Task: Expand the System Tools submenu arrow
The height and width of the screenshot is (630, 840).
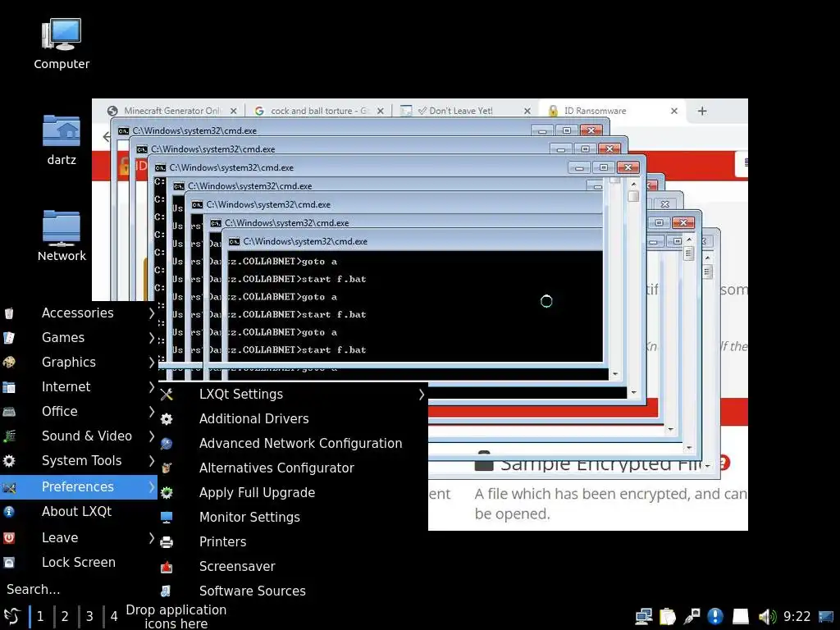Action: coord(152,461)
